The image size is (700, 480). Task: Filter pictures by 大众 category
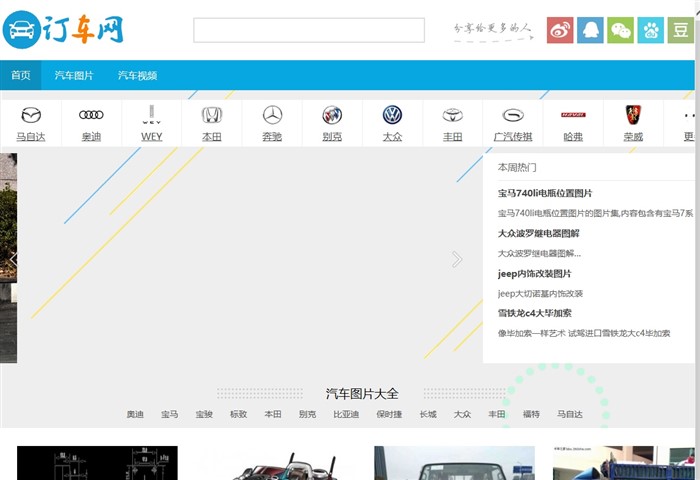pos(462,414)
